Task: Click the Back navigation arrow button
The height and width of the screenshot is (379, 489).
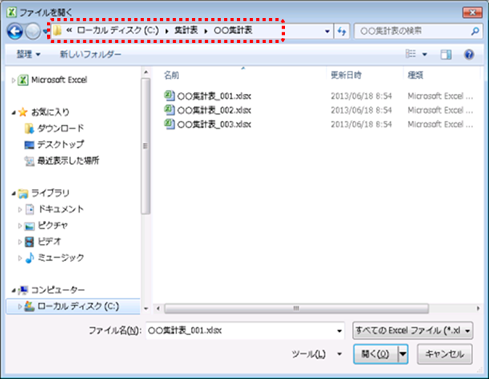Action: (15, 31)
